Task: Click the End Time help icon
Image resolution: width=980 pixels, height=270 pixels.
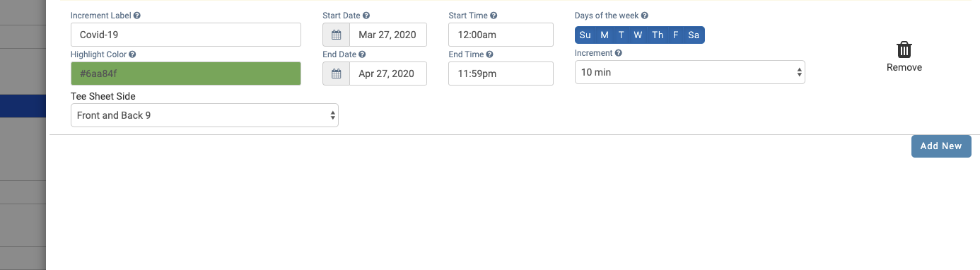Action: (x=489, y=54)
